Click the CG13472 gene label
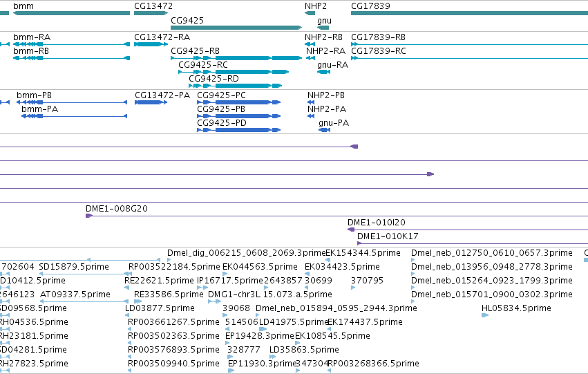Image resolution: width=588 pixels, height=374 pixels. 153,6
